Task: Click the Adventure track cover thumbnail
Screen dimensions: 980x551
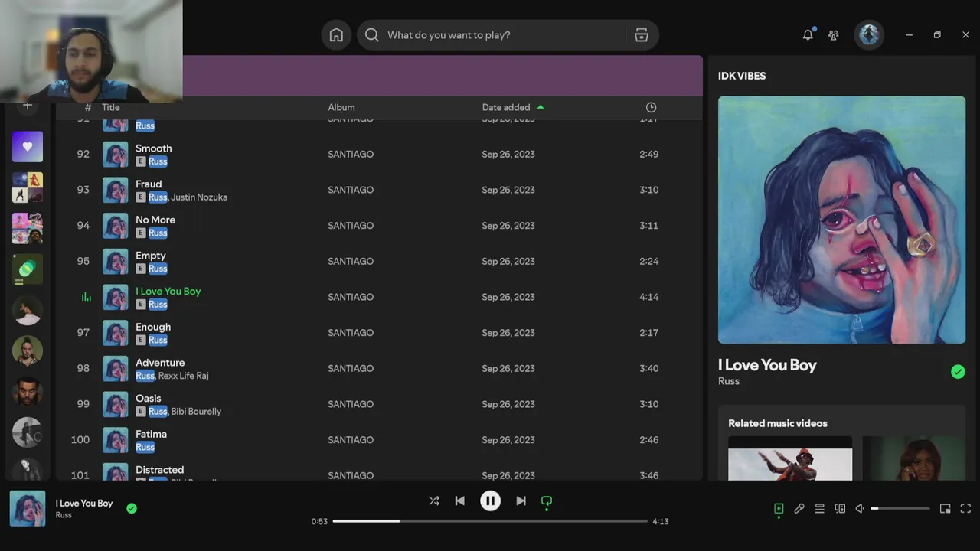Action: pos(116,368)
